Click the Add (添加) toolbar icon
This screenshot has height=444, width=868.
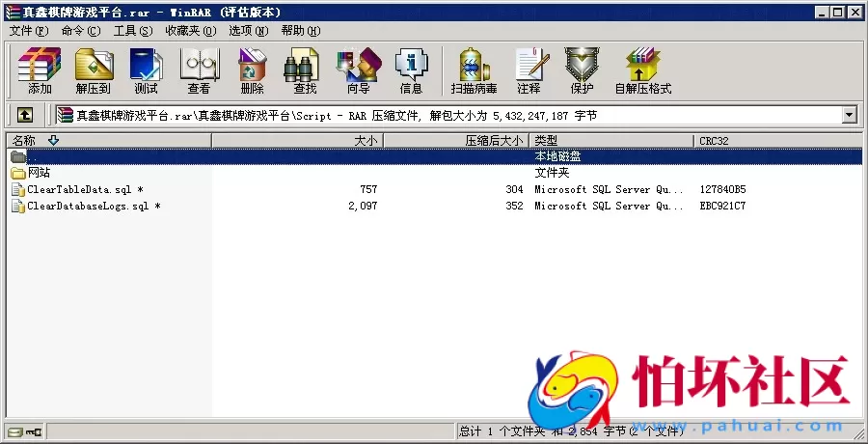click(x=40, y=71)
